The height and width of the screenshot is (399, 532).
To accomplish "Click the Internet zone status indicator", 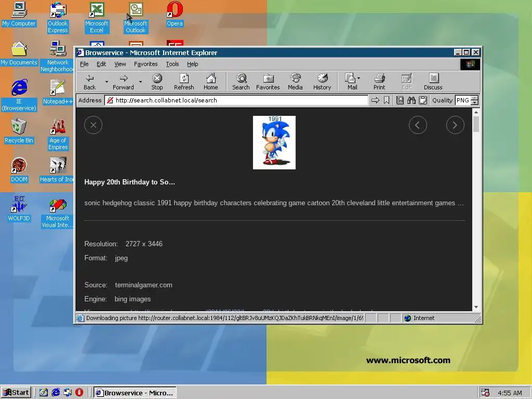I will (x=419, y=318).
